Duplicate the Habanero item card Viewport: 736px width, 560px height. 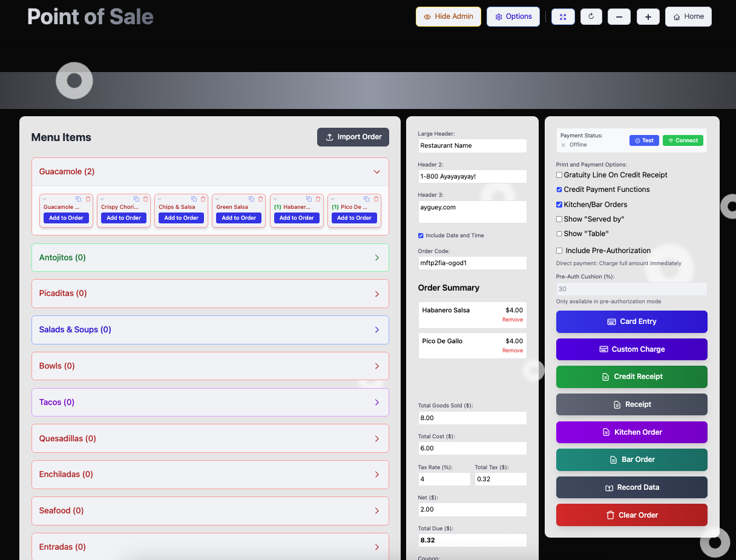pos(309,199)
